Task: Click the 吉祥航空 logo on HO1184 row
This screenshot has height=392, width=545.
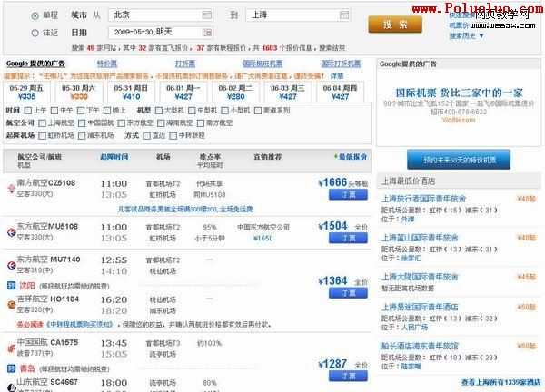Action: pos(12,305)
